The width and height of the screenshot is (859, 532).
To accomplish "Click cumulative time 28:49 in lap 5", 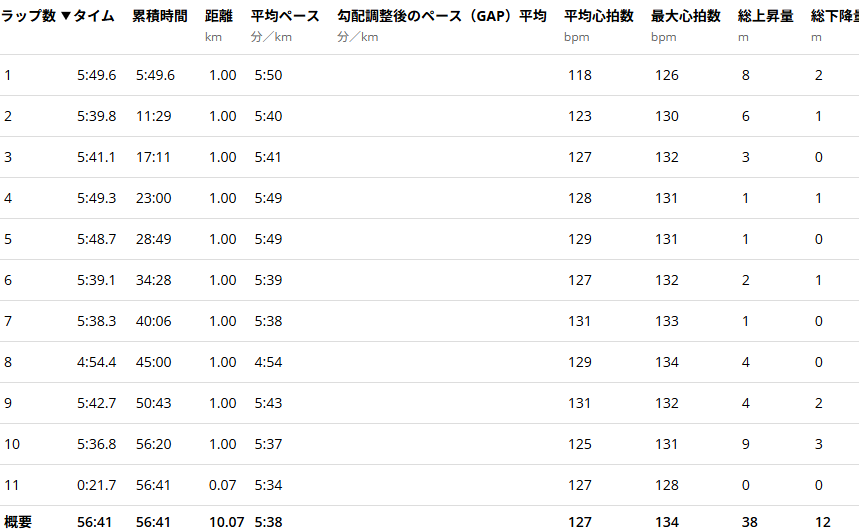I will click(x=154, y=239).
